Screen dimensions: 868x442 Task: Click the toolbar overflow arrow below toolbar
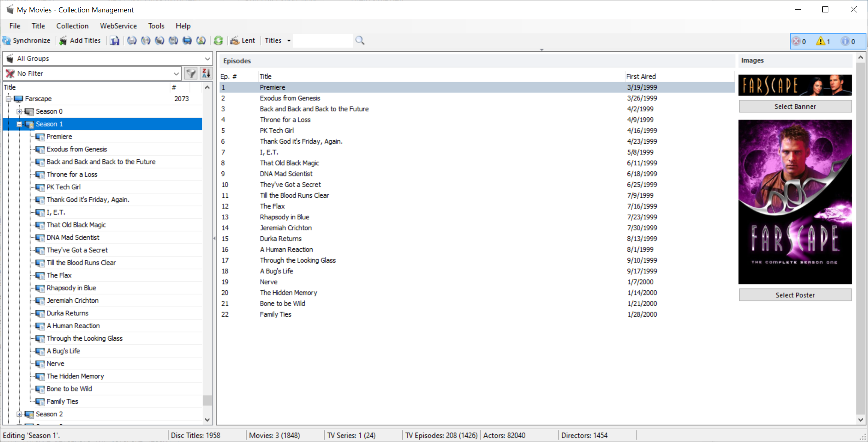(542, 50)
